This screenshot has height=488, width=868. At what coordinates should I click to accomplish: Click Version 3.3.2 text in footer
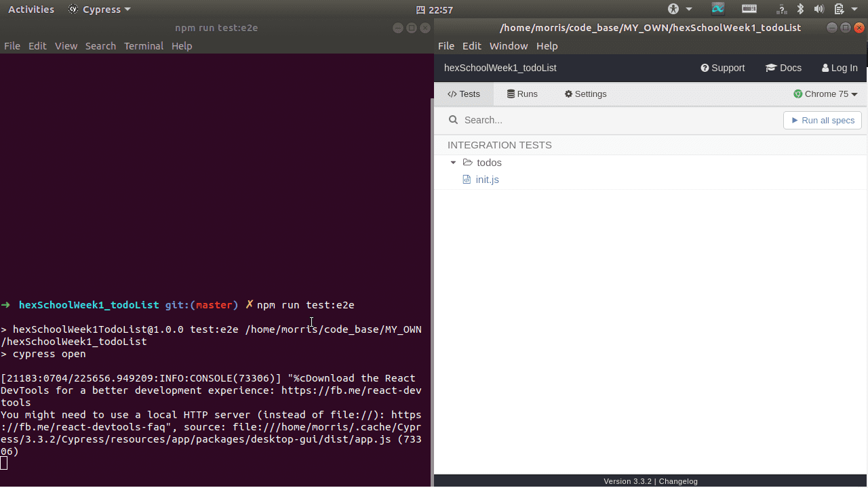[628, 481]
